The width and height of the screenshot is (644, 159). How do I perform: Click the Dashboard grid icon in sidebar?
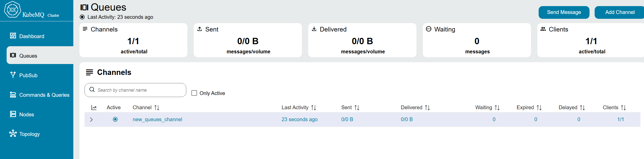[13, 36]
